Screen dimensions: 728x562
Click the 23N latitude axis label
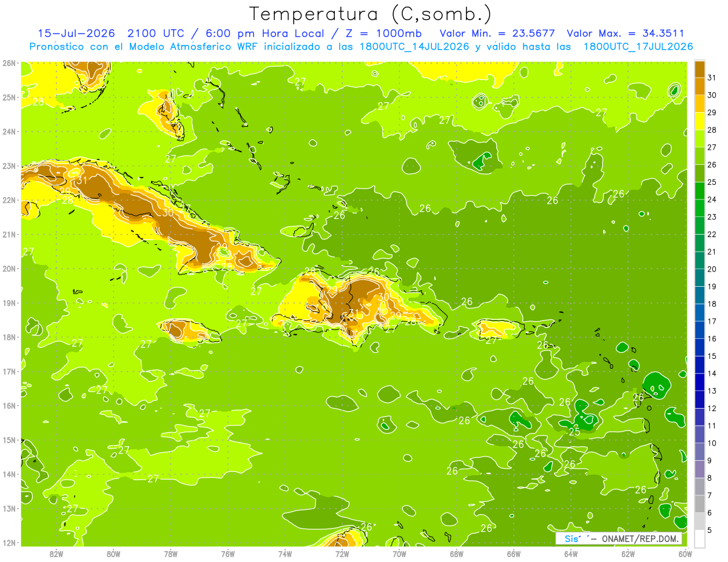pos(9,166)
